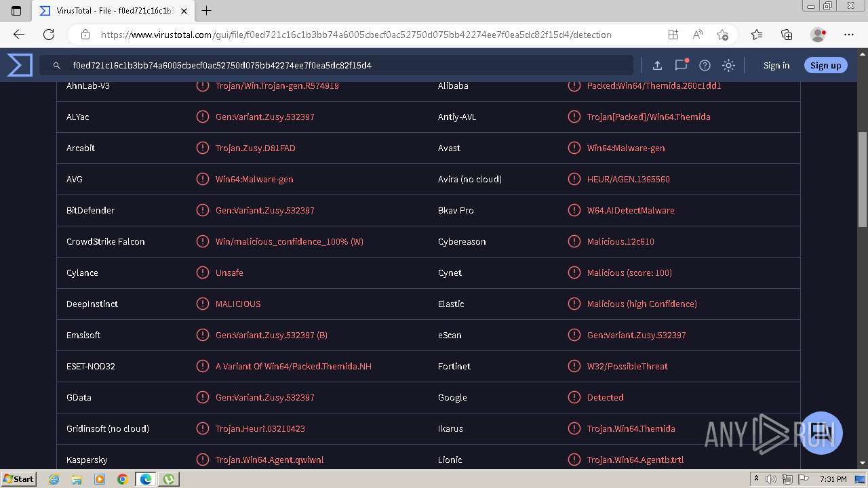The width and height of the screenshot is (868, 488).
Task: Click the Cynet detection warning icon
Action: (x=574, y=272)
